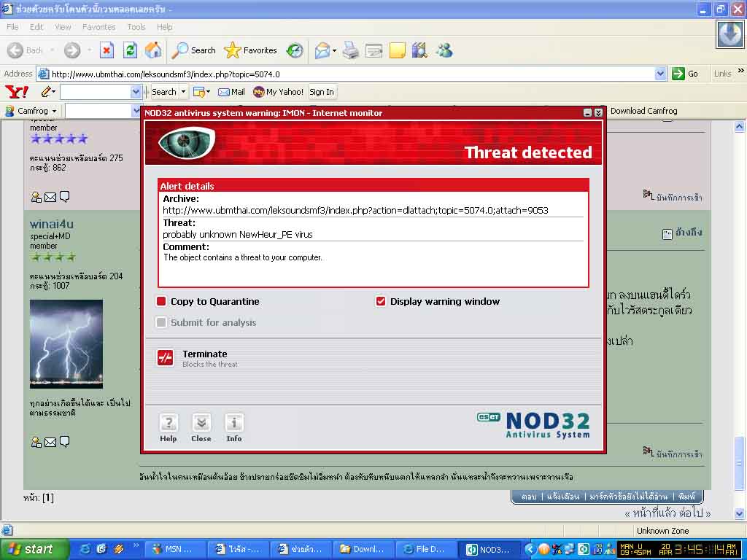This screenshot has width=747, height=560.
Task: Focus the Yahoo toolbar search box
Action: click(96, 92)
